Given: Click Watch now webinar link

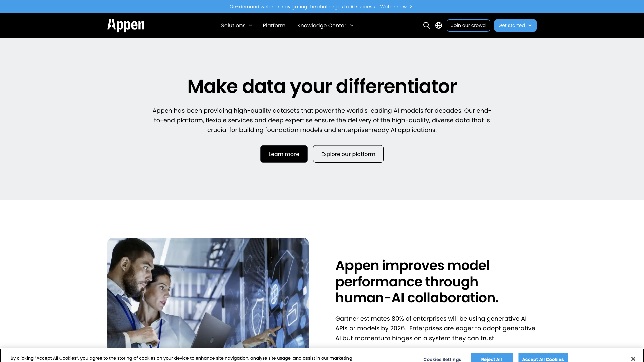Looking at the screenshot, I should click(396, 7).
